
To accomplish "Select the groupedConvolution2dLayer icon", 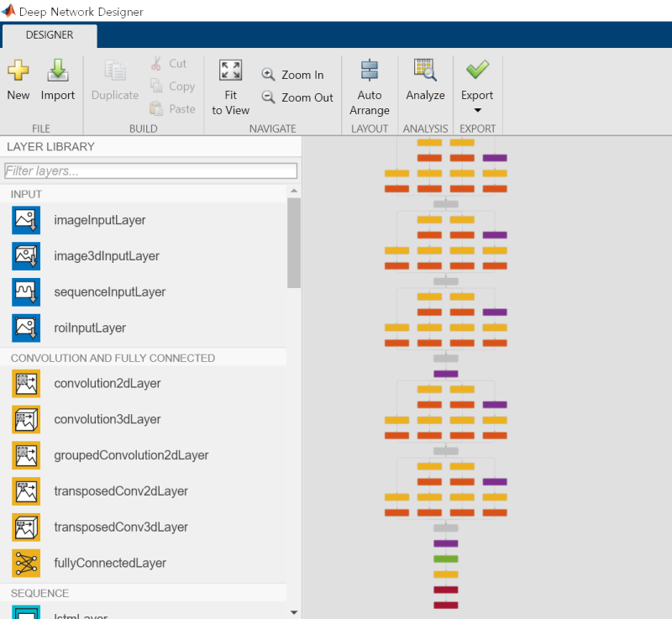I will coord(26,455).
